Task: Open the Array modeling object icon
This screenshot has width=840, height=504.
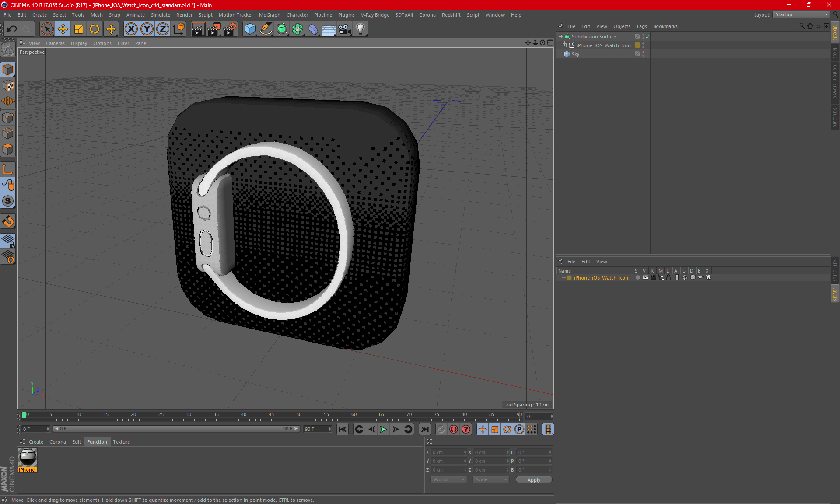Action: click(297, 29)
